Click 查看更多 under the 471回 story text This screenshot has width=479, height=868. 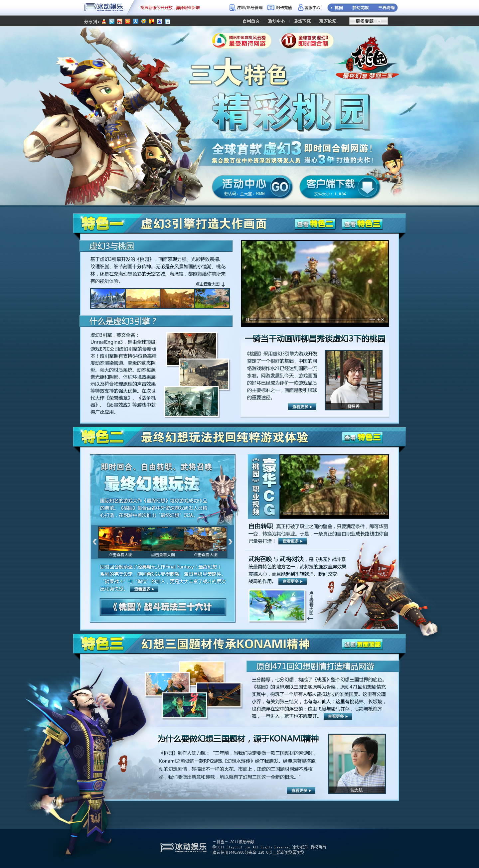(x=337, y=716)
